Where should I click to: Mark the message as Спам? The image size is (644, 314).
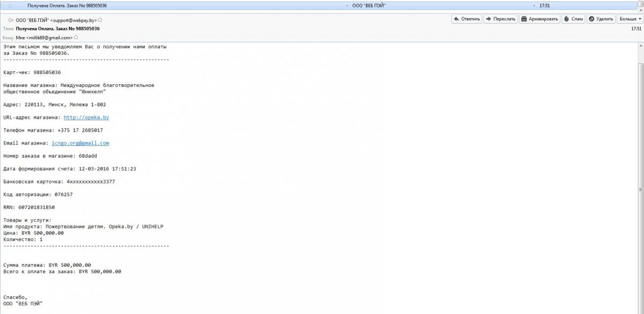click(x=573, y=19)
